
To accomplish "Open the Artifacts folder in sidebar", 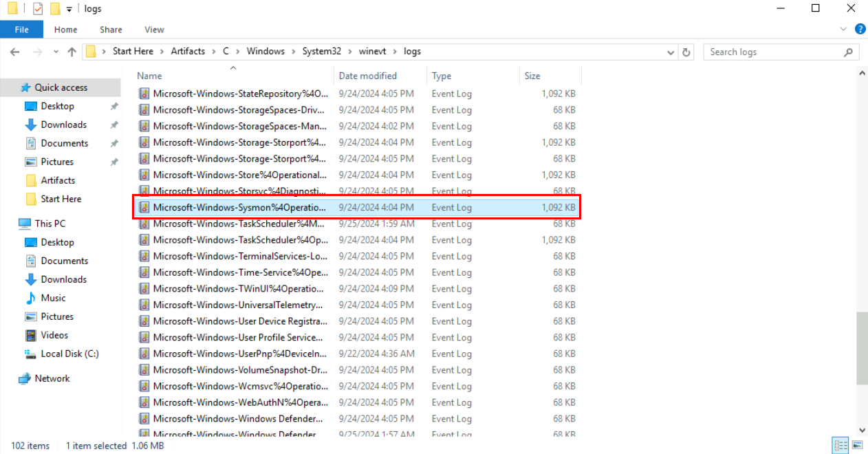I will point(58,180).
